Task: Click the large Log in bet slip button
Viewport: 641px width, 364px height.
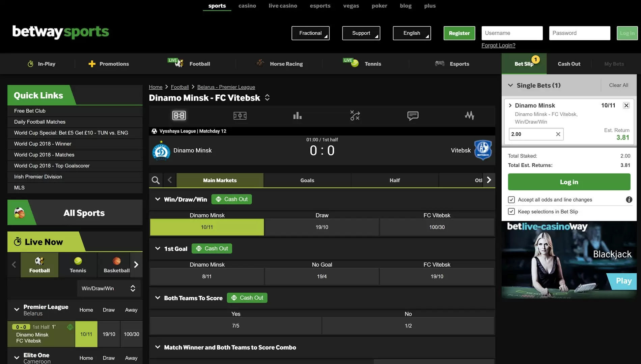Action: coord(569,182)
